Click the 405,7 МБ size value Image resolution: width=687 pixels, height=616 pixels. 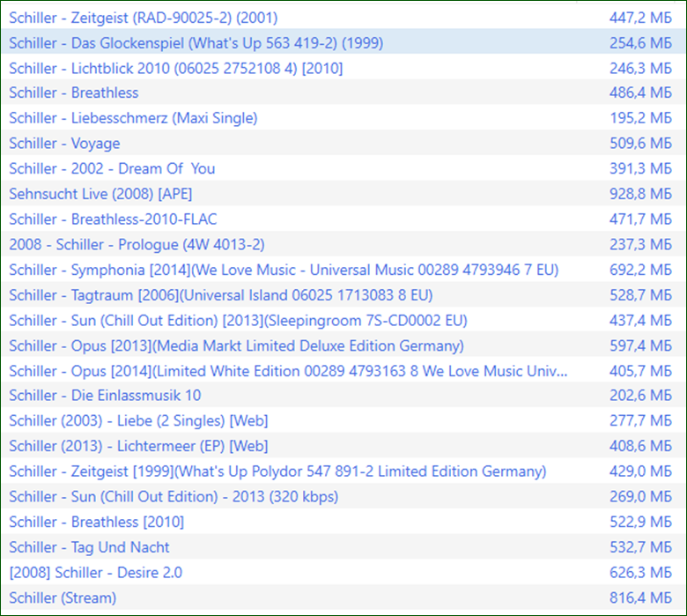pyautogui.click(x=640, y=371)
